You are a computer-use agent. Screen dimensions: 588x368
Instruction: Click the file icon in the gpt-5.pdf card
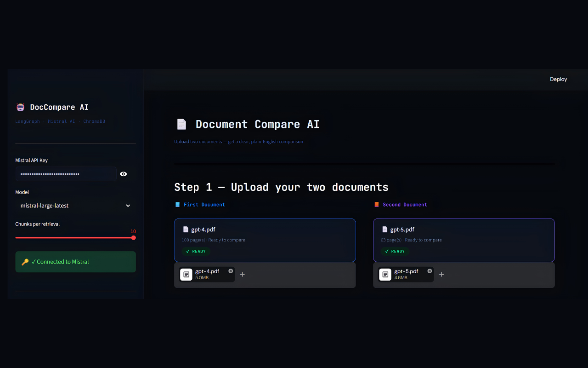click(x=384, y=230)
